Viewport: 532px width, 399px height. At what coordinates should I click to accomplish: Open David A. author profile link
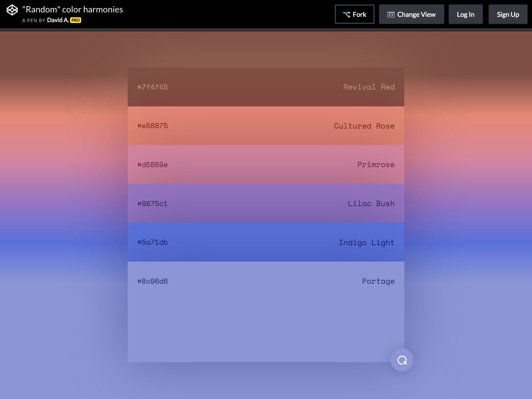pyautogui.click(x=58, y=20)
